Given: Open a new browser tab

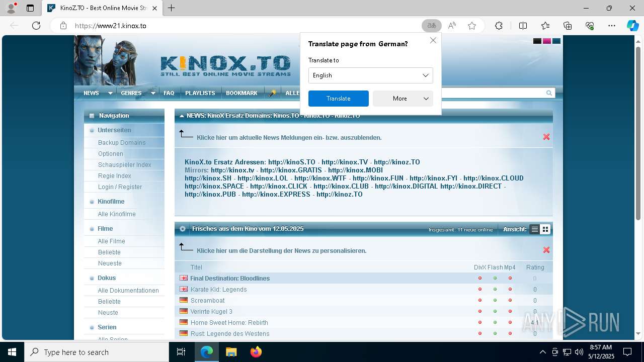Looking at the screenshot, I should pyautogui.click(x=172, y=8).
